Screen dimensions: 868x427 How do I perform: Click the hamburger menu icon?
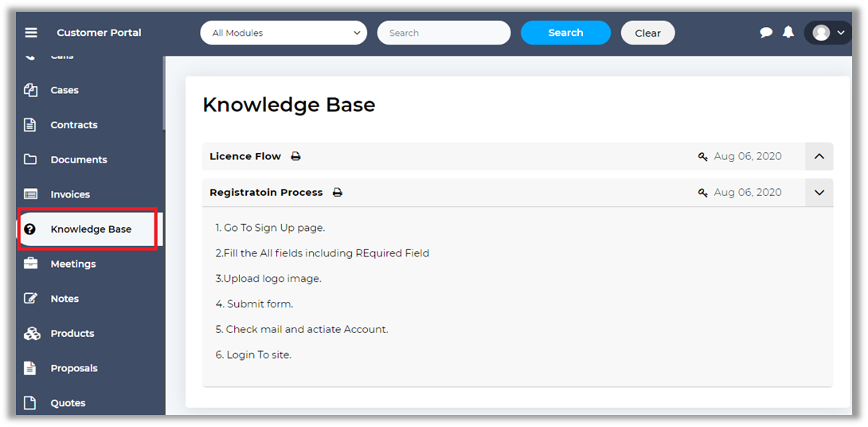pos(31,33)
